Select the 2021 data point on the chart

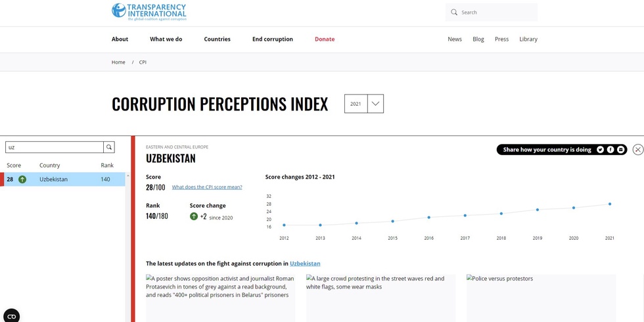pos(610,204)
